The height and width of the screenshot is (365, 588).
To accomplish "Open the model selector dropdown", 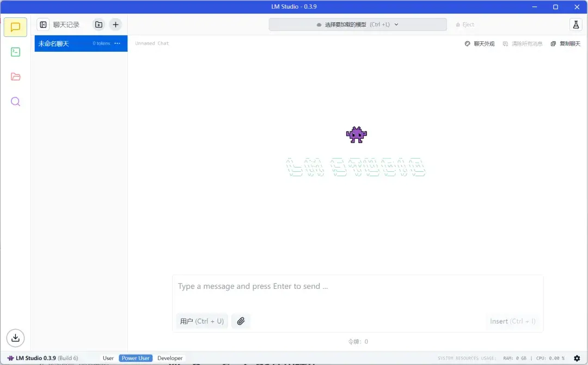I will click(x=358, y=24).
